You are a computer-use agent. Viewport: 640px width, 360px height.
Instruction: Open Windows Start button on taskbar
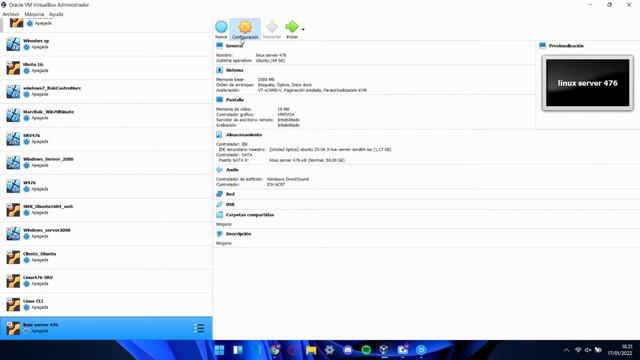click(220, 350)
